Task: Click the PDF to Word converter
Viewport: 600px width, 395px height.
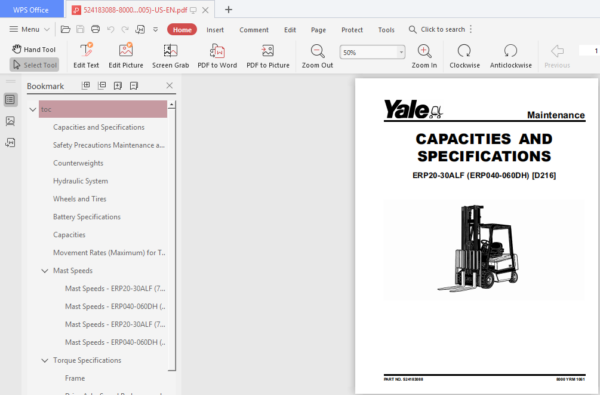Action: (x=217, y=56)
